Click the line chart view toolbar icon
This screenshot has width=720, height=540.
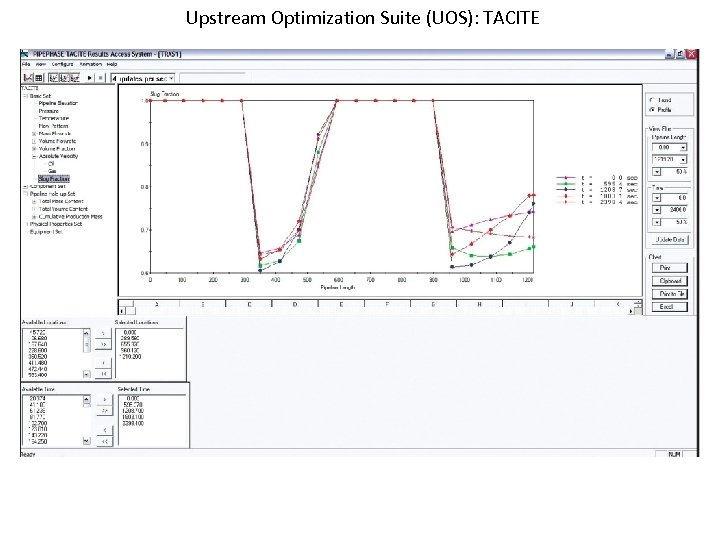(28, 78)
